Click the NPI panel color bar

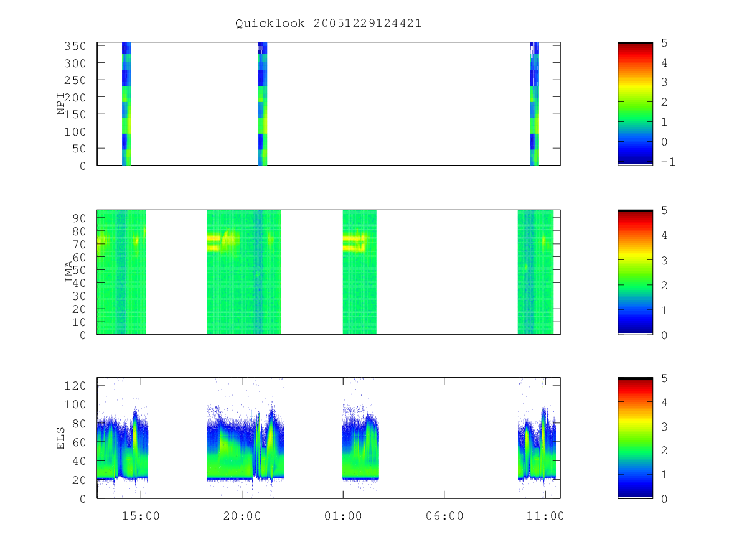[x=635, y=104]
